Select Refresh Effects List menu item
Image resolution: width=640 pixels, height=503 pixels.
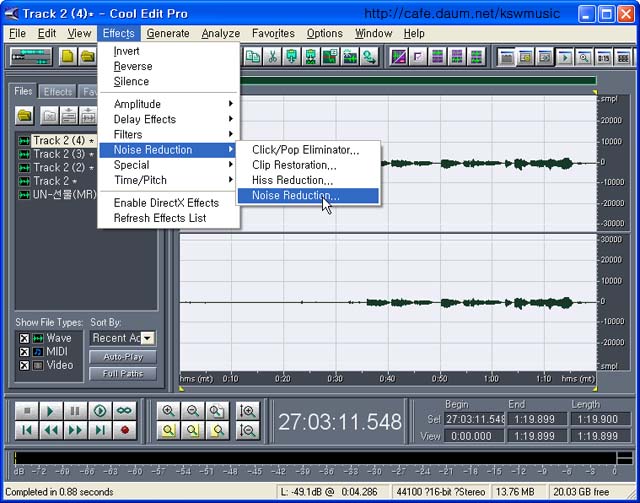click(168, 218)
